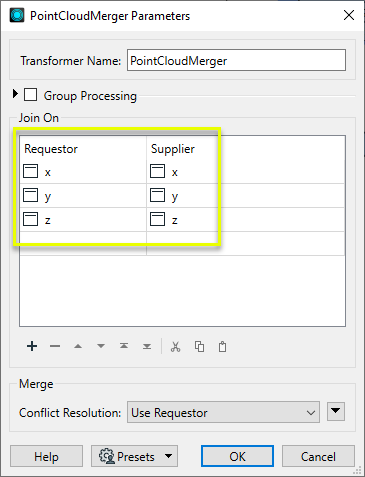The height and width of the screenshot is (477, 365).
Task: Expand the Group Processing section arrow
Action: tap(15, 94)
